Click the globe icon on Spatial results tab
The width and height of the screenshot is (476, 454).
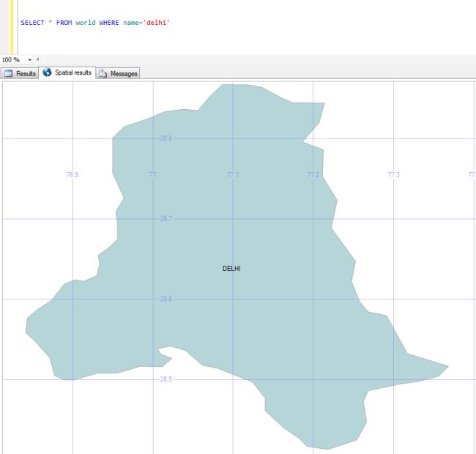tap(48, 72)
